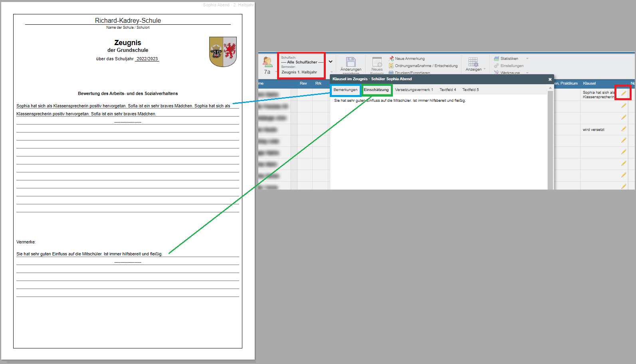
Task: Switch to the Bemerkungen tab
Action: point(345,90)
